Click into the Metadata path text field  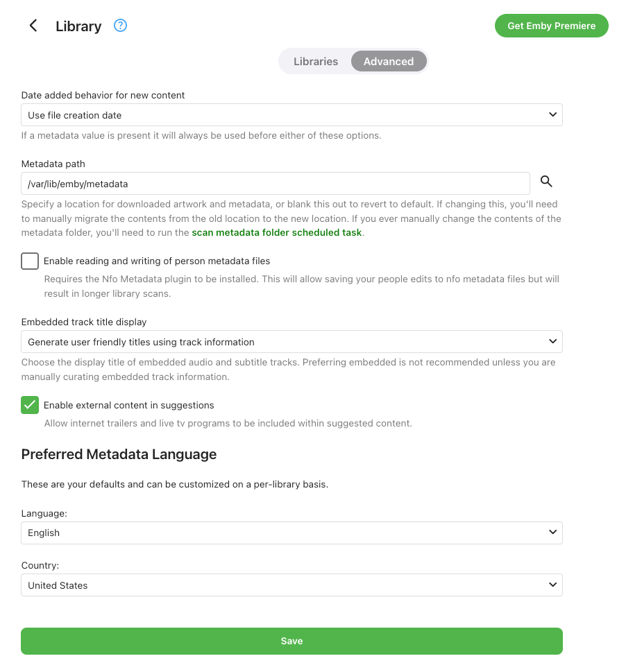pos(276,184)
